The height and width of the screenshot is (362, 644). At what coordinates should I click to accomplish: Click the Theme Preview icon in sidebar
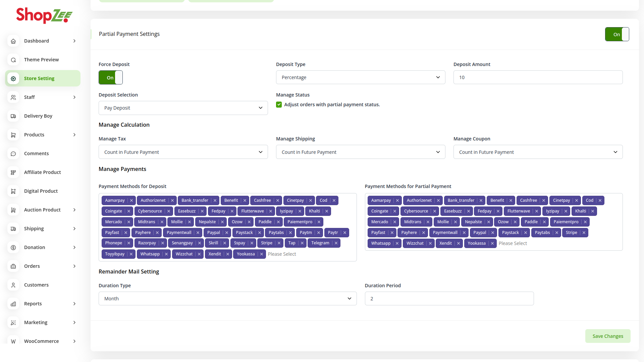coord(13,60)
